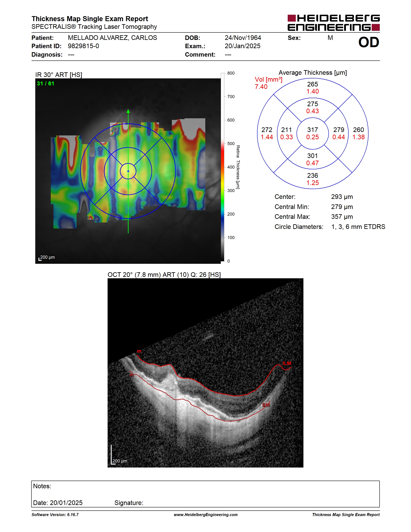Click the Average Thickness [µm] heading
Viewport: 411px width, 532px height.
313,73
